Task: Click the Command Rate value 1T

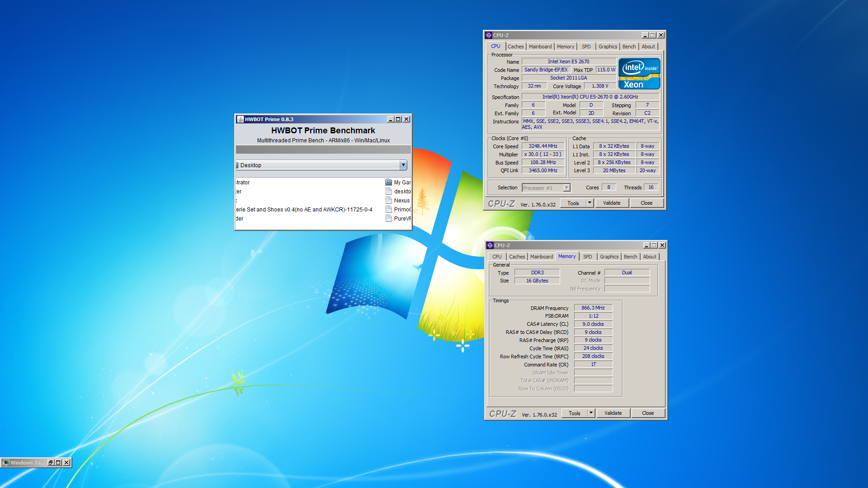Action: point(593,364)
